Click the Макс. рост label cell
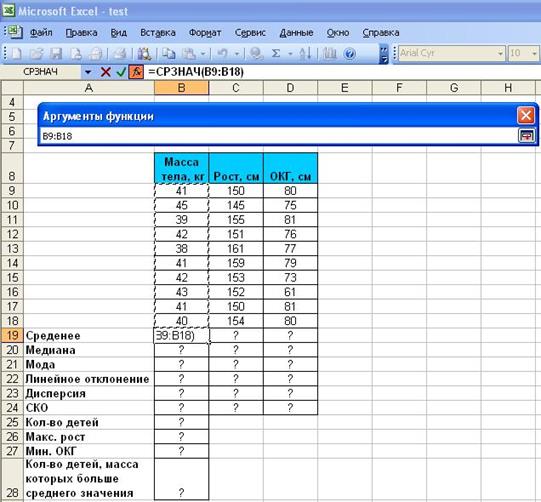The height and width of the screenshot is (502, 541). click(x=89, y=437)
